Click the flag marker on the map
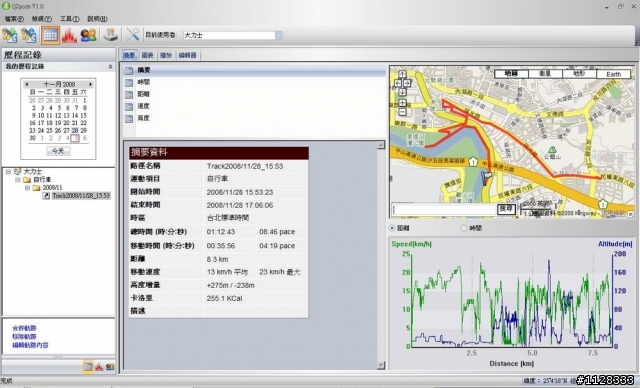Screen dimensions: 640x388 [x=487, y=178]
